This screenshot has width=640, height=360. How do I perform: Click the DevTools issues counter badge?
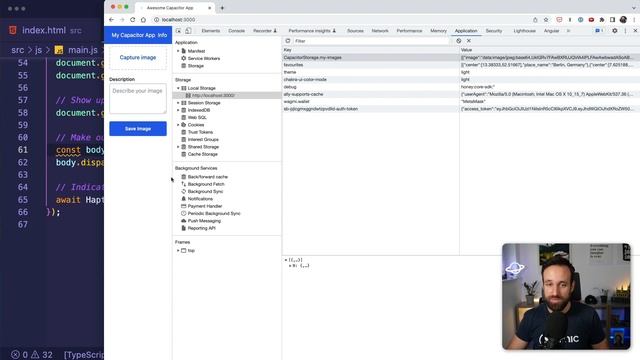599,31
